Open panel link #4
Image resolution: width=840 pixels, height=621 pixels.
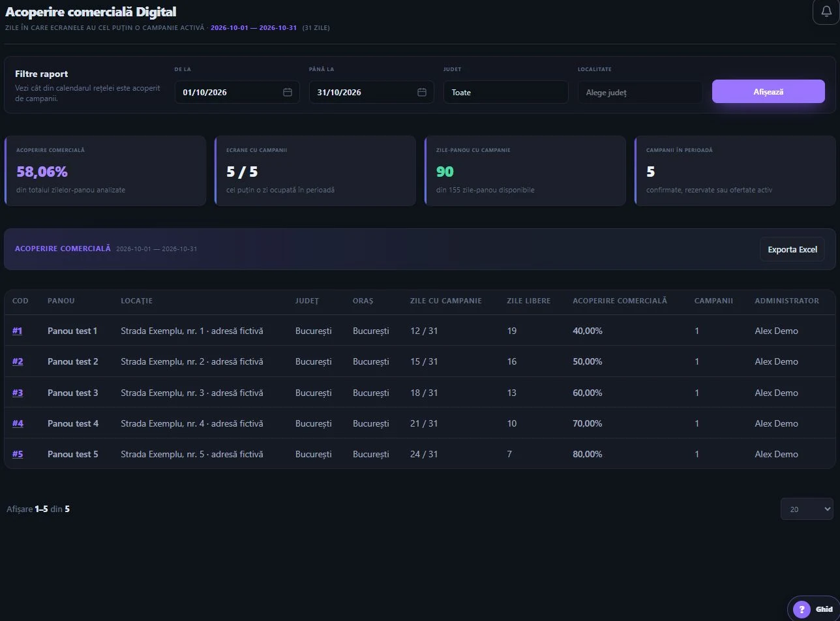pyautogui.click(x=18, y=423)
